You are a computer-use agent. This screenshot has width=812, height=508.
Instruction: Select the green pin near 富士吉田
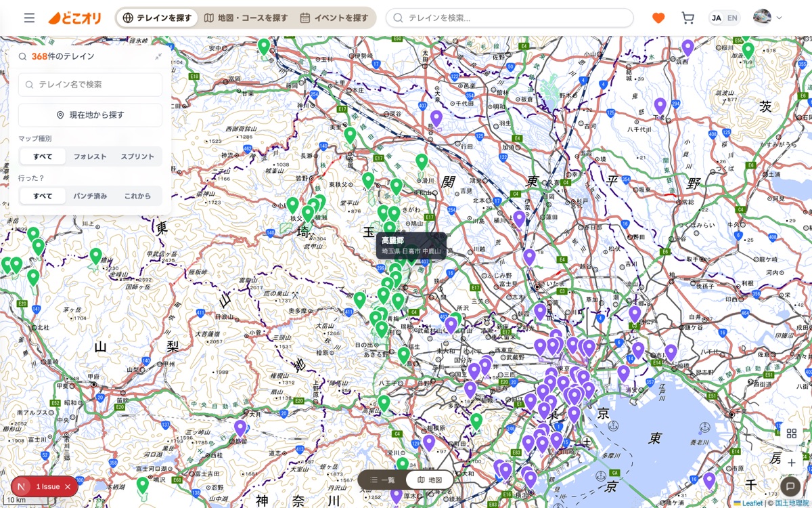pyautogui.click(x=142, y=485)
